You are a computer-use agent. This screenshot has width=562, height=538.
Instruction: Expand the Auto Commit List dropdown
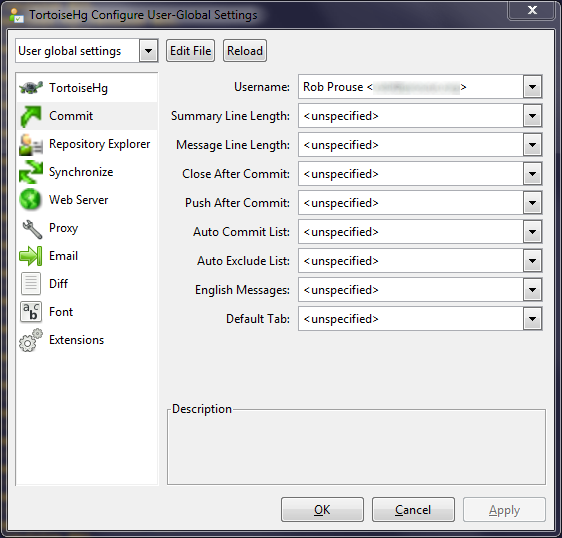pos(532,232)
